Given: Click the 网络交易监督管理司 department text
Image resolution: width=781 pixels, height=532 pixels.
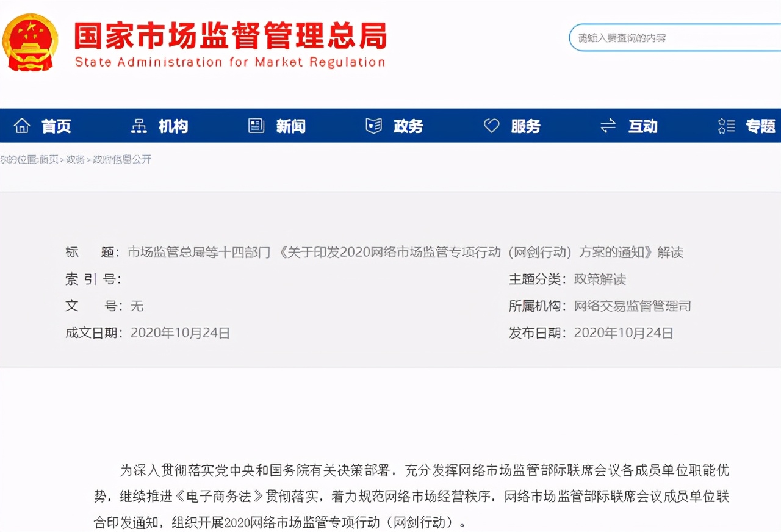Looking at the screenshot, I should coord(631,306).
